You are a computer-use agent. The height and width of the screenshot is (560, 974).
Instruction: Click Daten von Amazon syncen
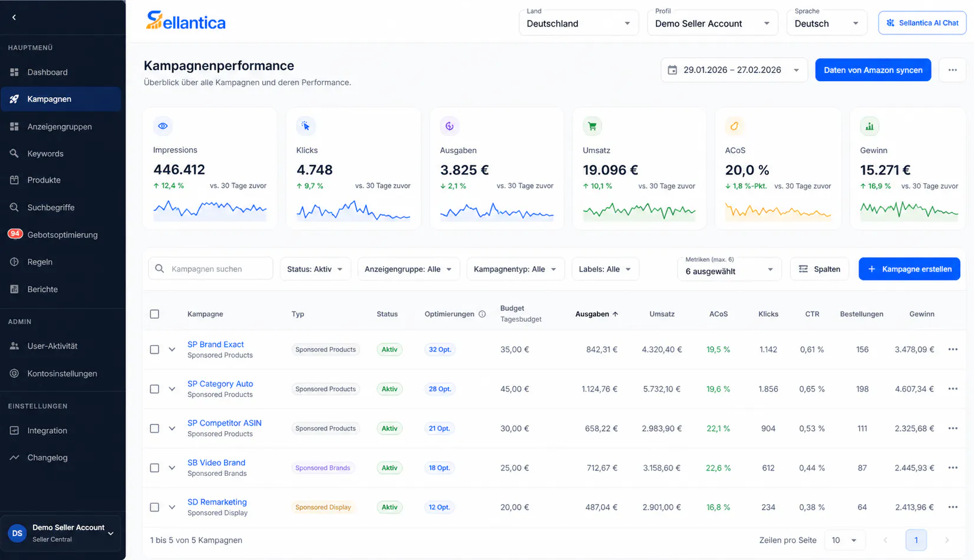pos(873,70)
